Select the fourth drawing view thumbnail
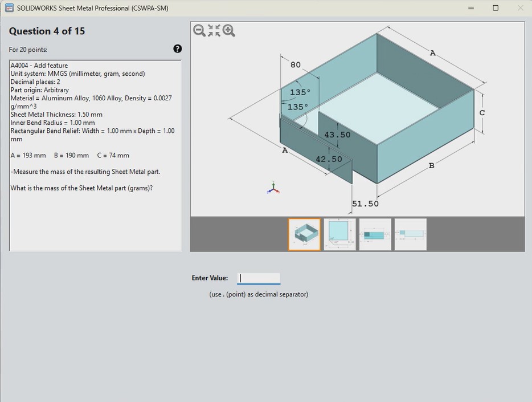The image size is (532, 402). click(411, 234)
